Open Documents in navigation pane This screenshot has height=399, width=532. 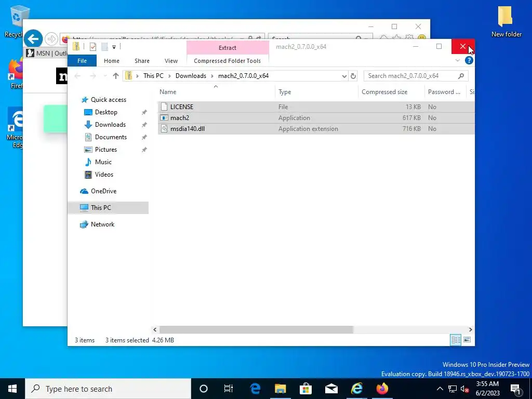pyautogui.click(x=111, y=137)
